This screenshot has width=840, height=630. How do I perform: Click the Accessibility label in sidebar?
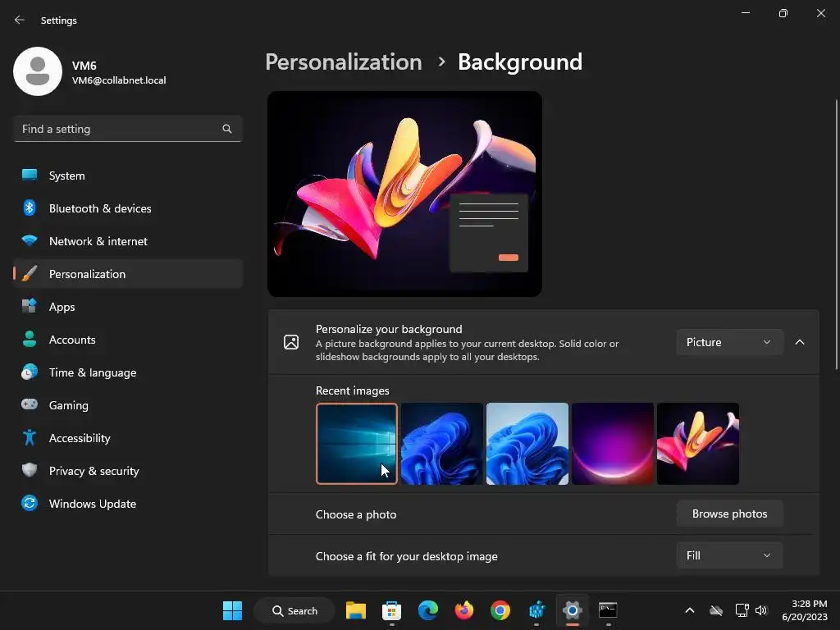80,438
